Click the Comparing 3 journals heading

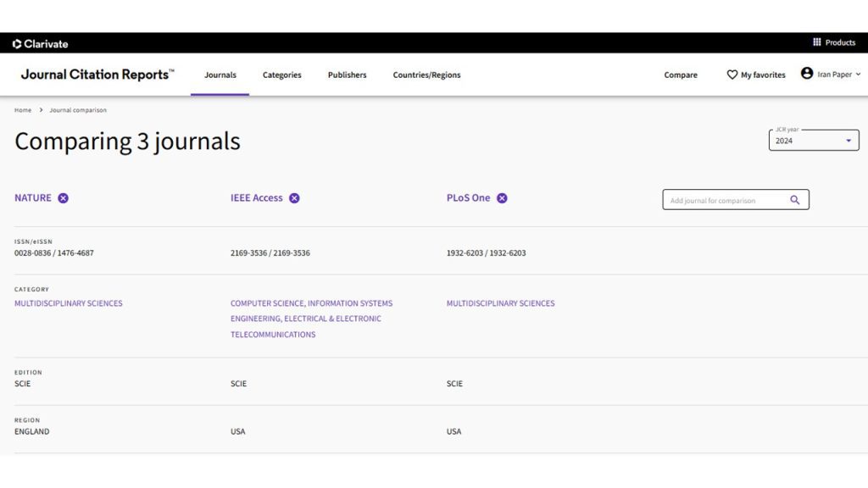tap(127, 141)
